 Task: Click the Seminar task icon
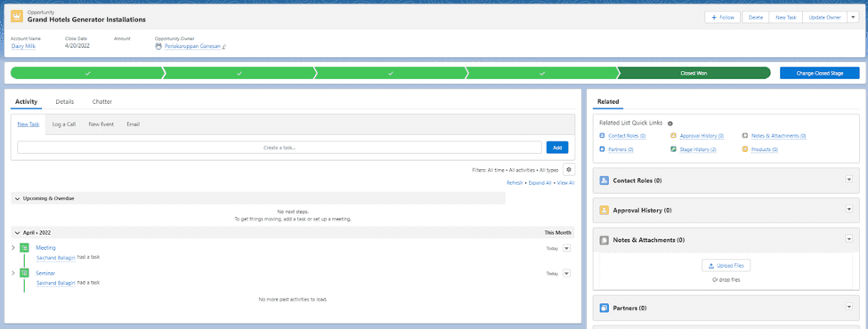click(x=24, y=273)
